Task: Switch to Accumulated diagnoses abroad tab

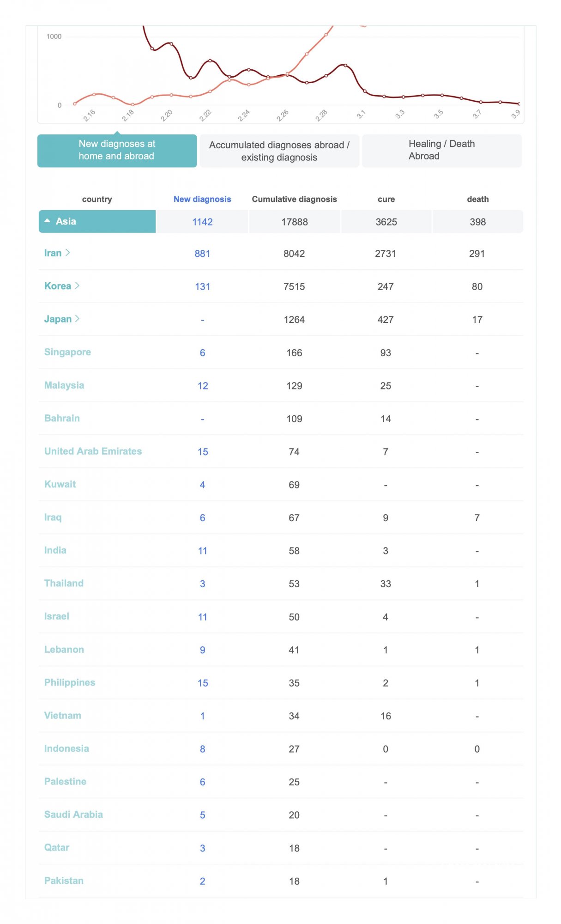Action: tap(279, 151)
